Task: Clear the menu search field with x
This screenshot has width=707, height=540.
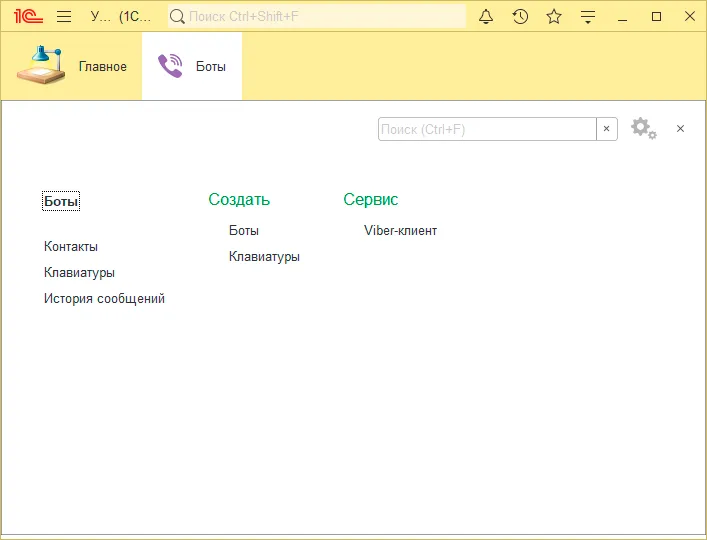Action: [x=606, y=129]
